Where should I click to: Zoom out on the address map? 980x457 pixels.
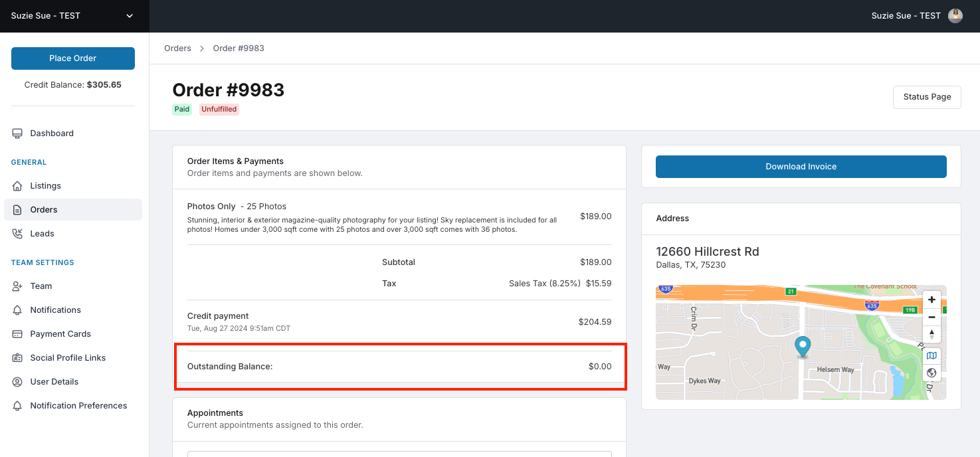tap(931, 317)
